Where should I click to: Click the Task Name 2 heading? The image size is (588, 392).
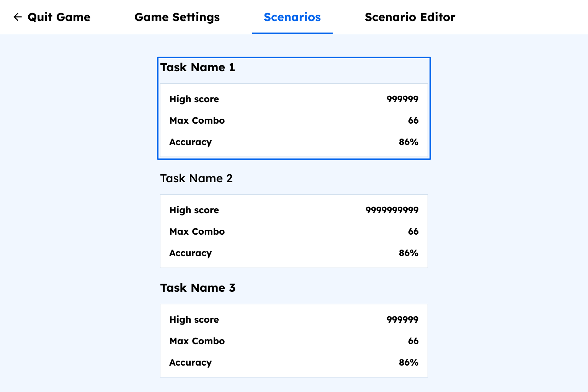[x=196, y=178]
